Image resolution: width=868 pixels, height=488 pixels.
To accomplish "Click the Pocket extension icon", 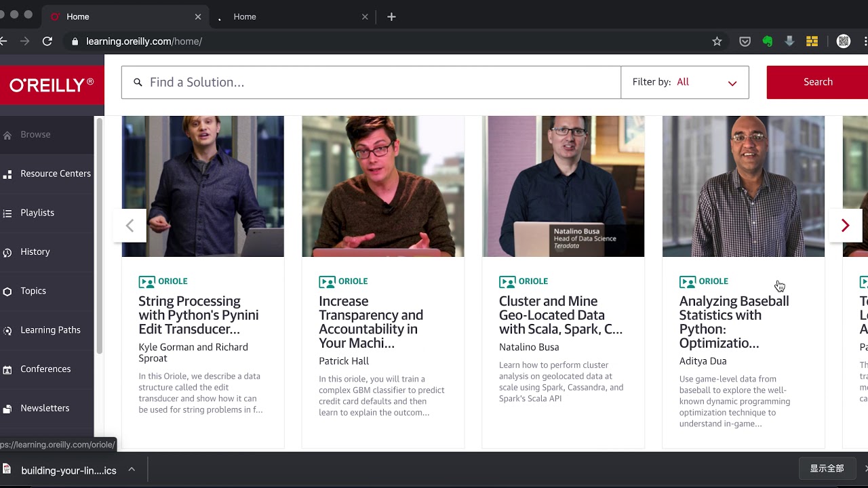I will click(745, 41).
